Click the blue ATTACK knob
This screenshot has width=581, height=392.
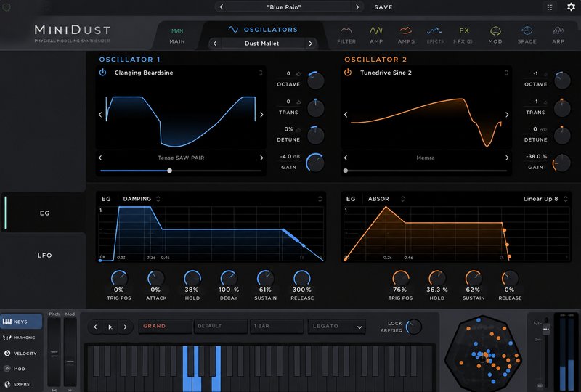click(x=155, y=278)
